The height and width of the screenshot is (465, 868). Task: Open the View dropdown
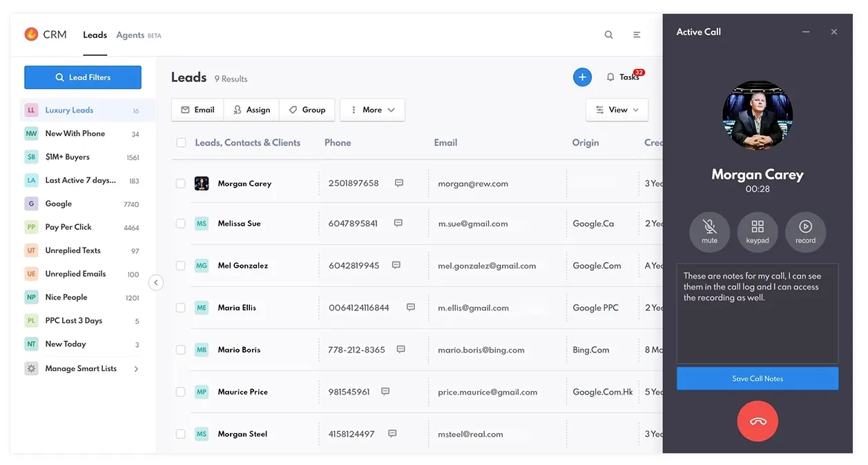(x=617, y=110)
